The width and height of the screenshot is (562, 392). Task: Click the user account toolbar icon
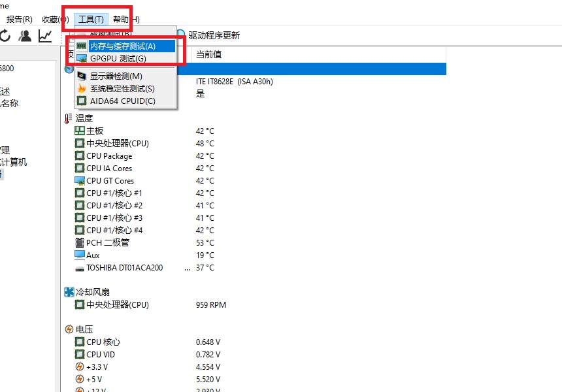pos(24,37)
